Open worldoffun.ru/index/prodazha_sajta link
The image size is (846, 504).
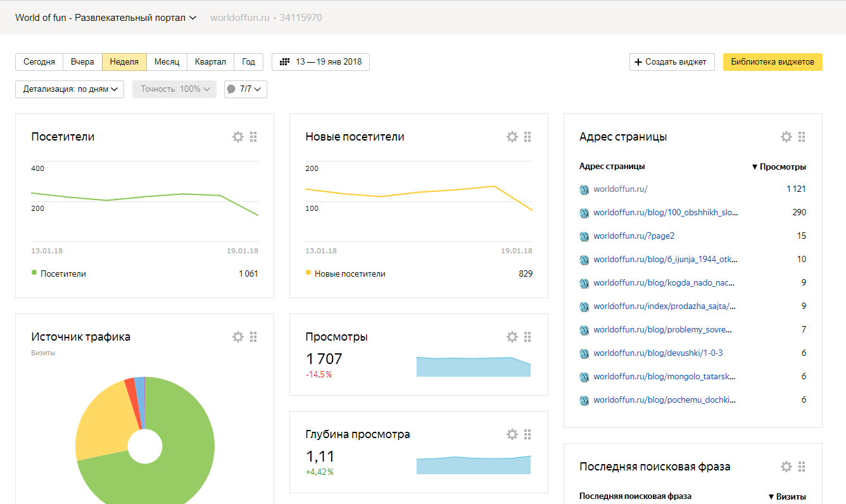pos(665,306)
